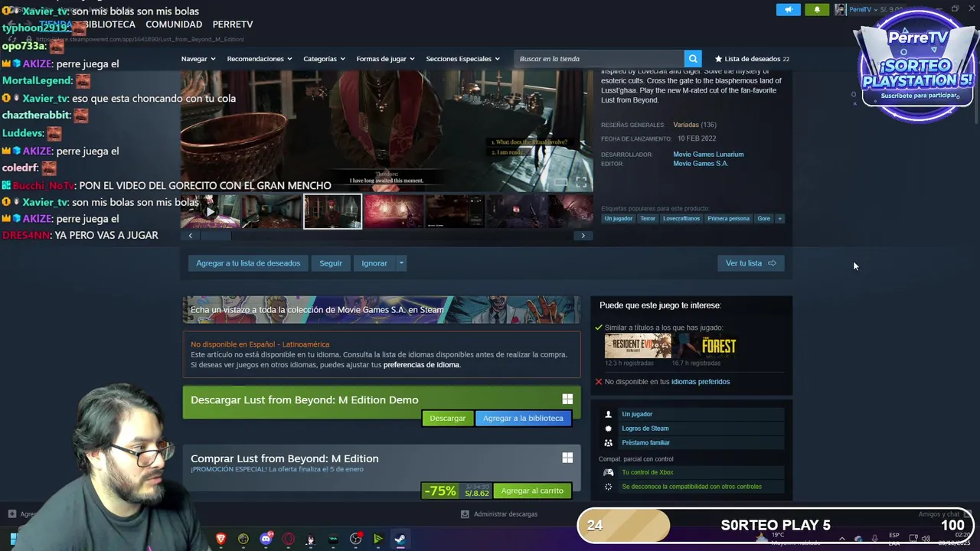
Task: Click the wishlist star icon
Action: pos(718,59)
